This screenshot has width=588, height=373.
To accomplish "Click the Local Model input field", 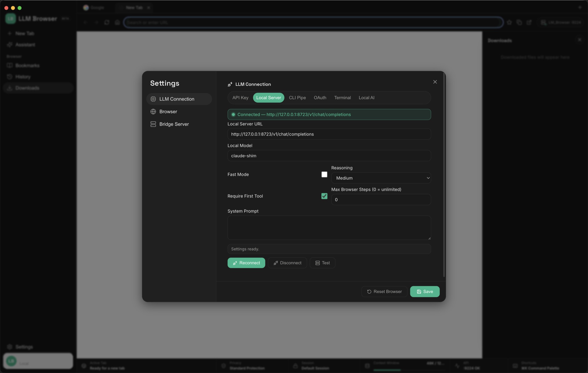I will [329, 156].
